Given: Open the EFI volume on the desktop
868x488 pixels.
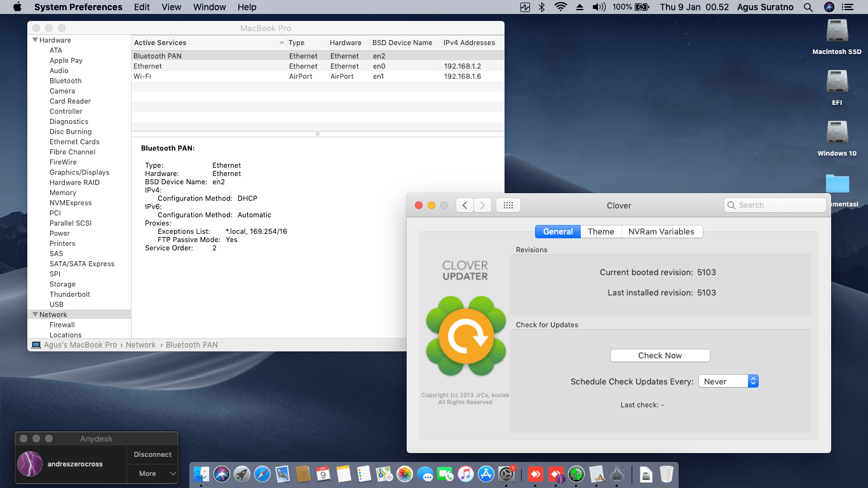Looking at the screenshot, I should [837, 83].
